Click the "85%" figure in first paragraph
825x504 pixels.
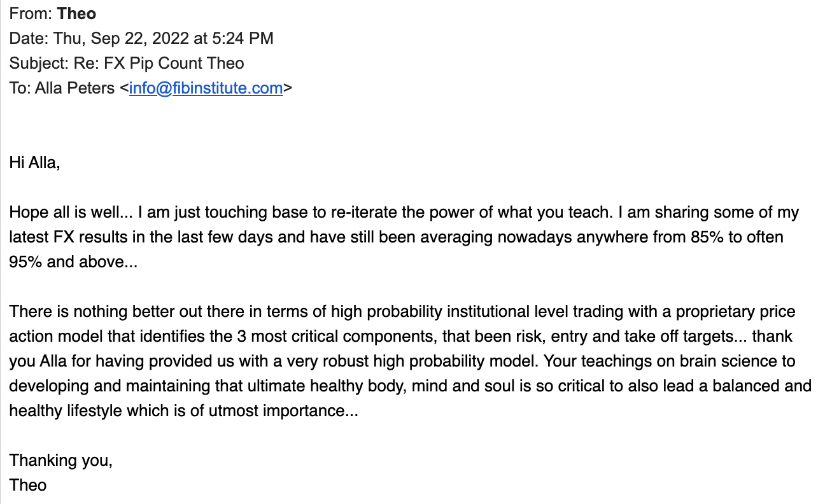point(706,237)
